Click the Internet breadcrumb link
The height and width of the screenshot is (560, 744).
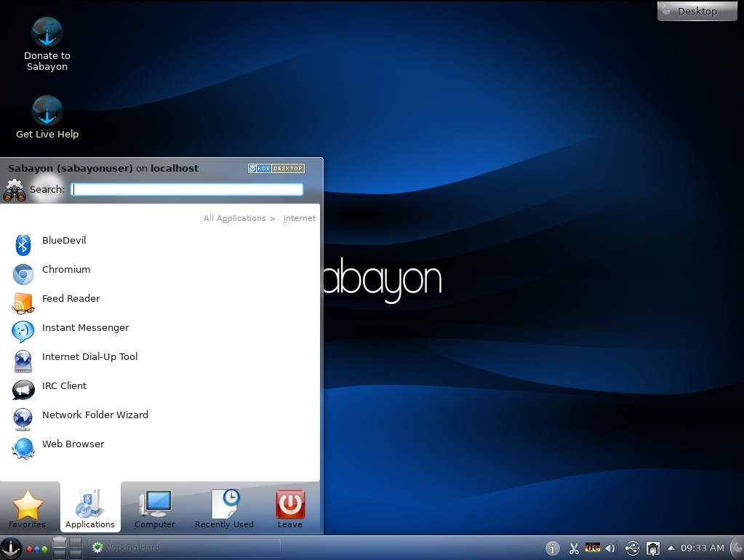(300, 218)
